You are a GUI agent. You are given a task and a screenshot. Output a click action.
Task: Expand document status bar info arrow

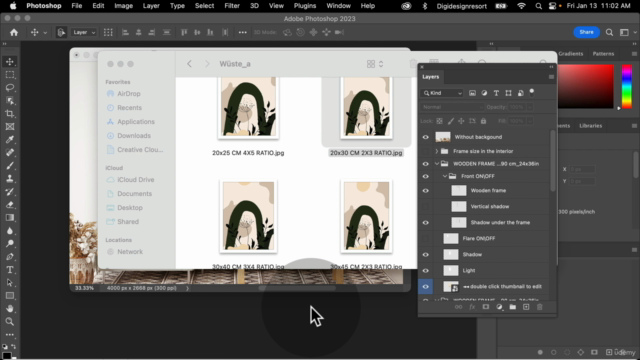coord(187,288)
